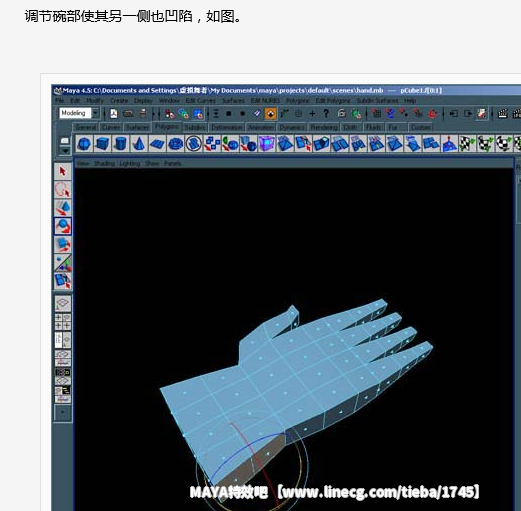Create a polygon torus from shelf
This screenshot has height=511, width=521.
point(175,144)
